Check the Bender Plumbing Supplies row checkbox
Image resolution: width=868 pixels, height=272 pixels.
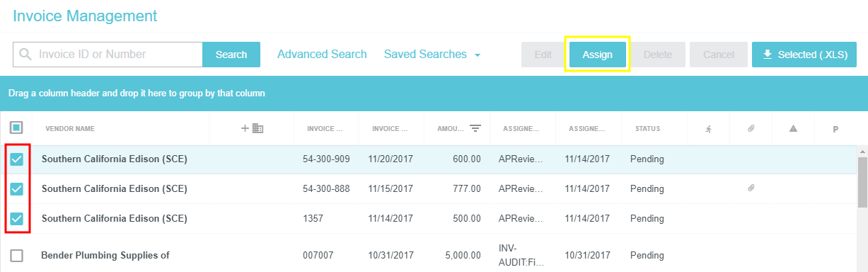pyautogui.click(x=16, y=255)
